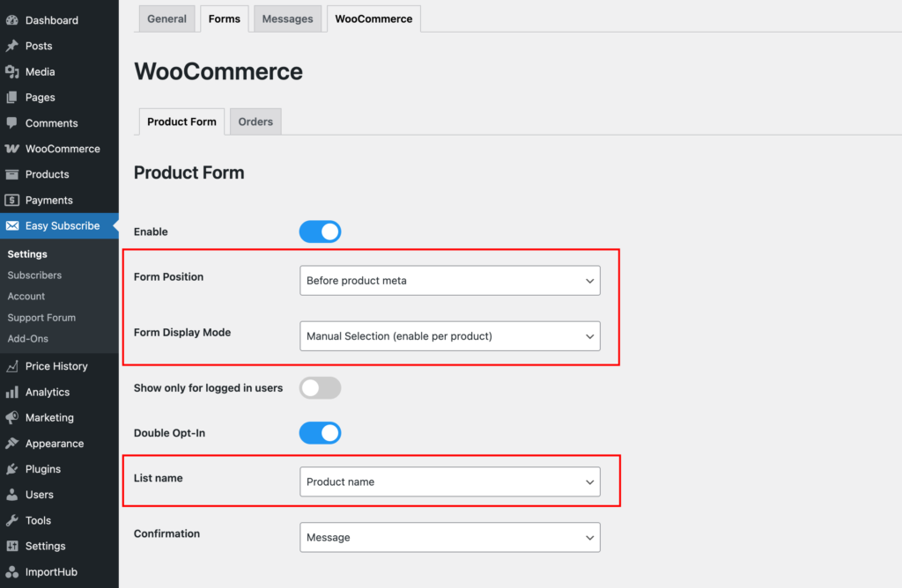
Task: Open Media via its sidebar icon
Action: pos(12,71)
